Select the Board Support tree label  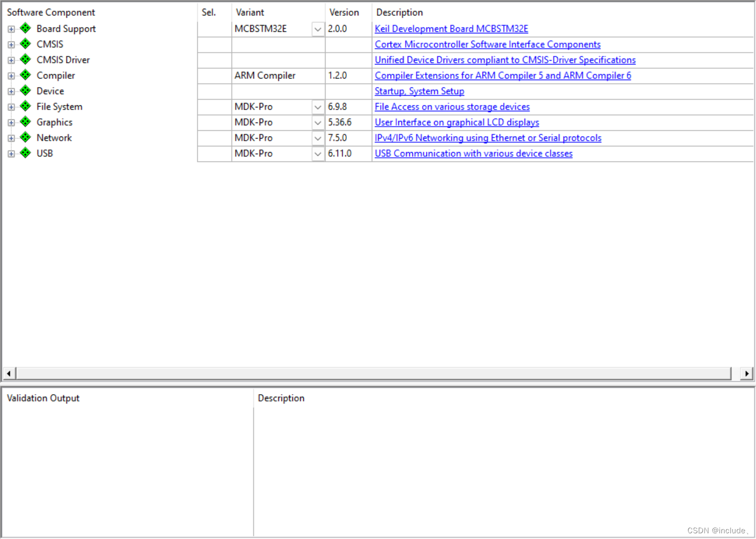pyautogui.click(x=66, y=29)
